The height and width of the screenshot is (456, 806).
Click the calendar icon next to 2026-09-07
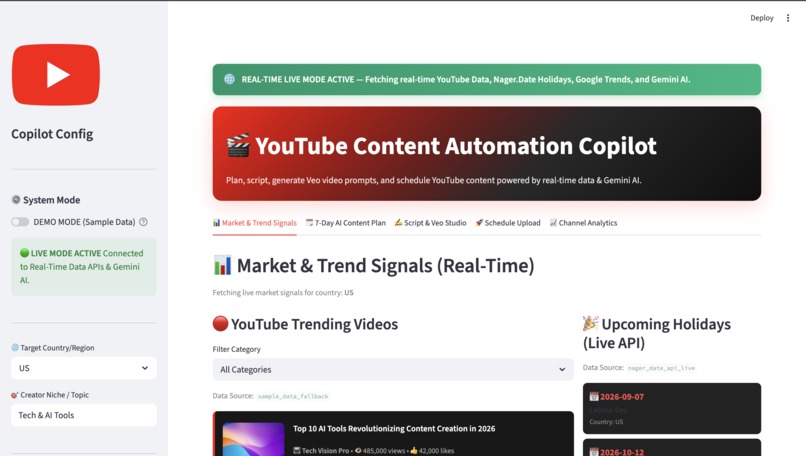594,396
